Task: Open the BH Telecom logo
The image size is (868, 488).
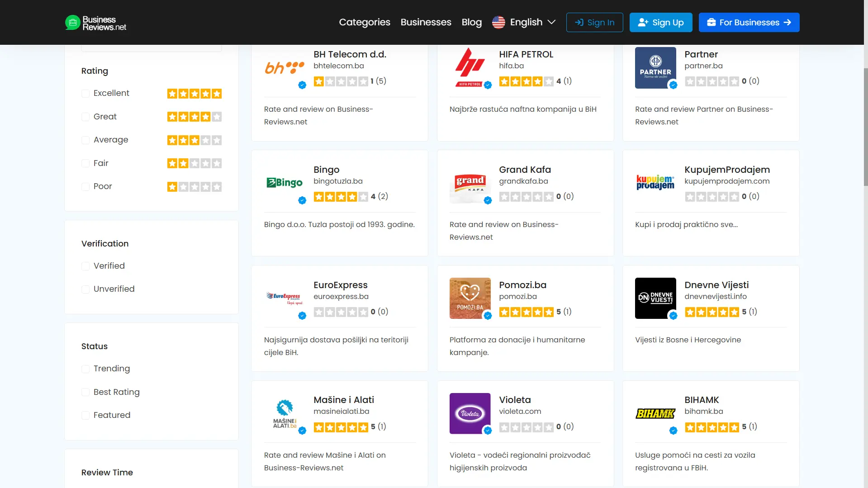Action: click(x=284, y=68)
